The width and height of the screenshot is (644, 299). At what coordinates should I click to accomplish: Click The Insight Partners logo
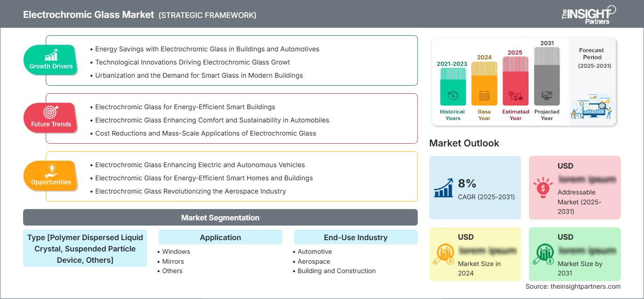coord(588,14)
